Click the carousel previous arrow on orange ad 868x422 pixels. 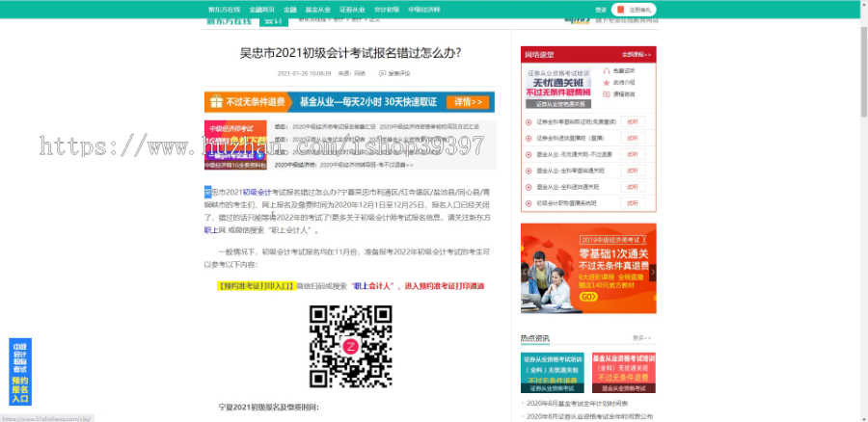[x=525, y=272]
